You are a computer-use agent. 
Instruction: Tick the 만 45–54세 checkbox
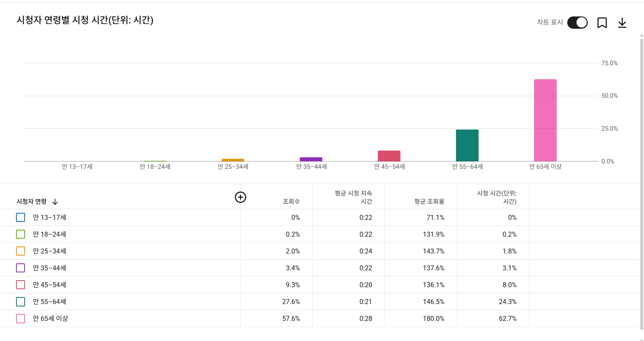point(21,285)
